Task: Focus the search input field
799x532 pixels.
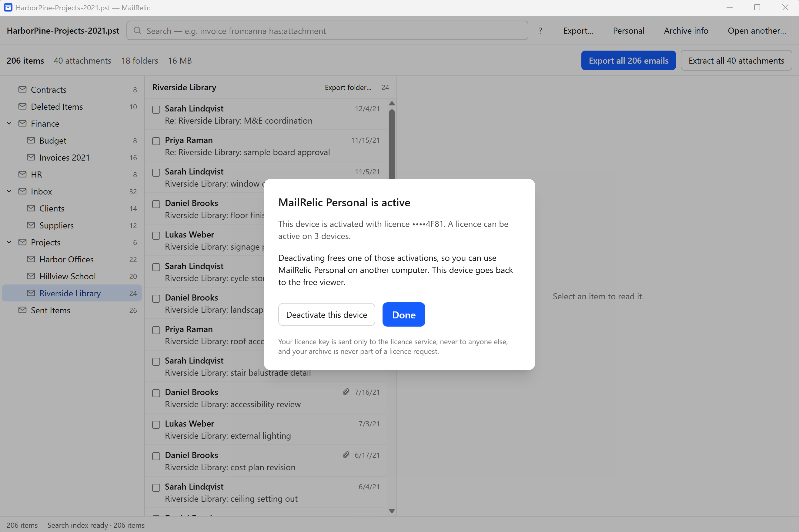Action: click(327, 31)
